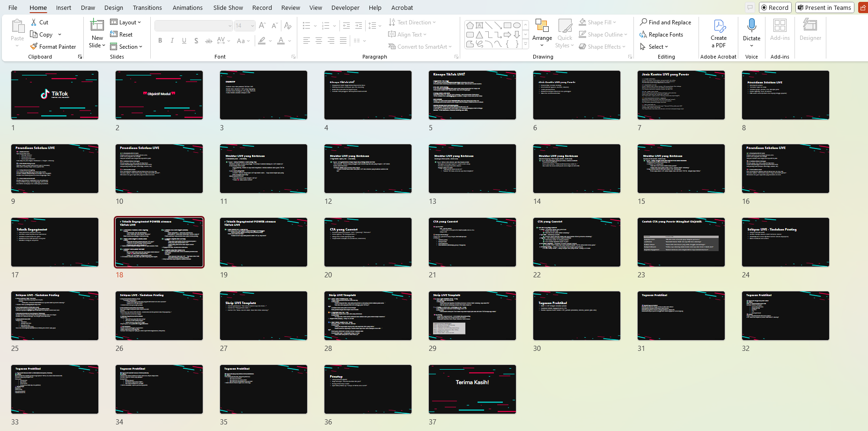
Task: Click Replace Fonts
Action: pos(661,34)
